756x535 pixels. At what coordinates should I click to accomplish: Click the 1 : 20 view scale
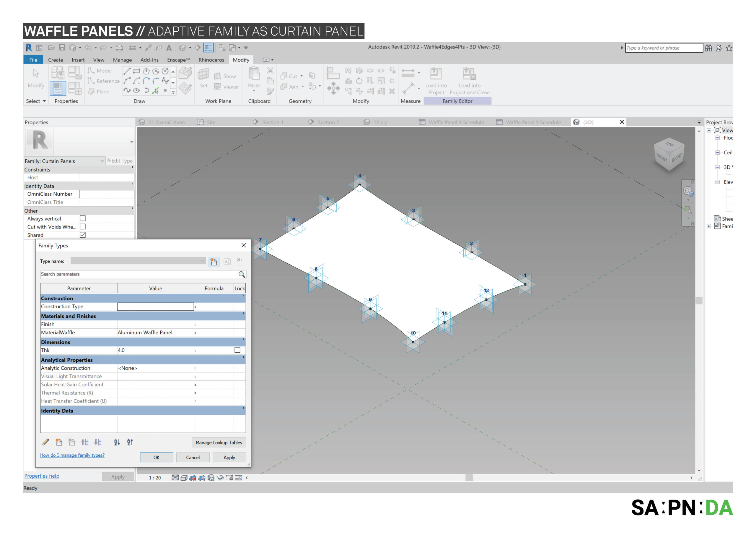(155, 478)
